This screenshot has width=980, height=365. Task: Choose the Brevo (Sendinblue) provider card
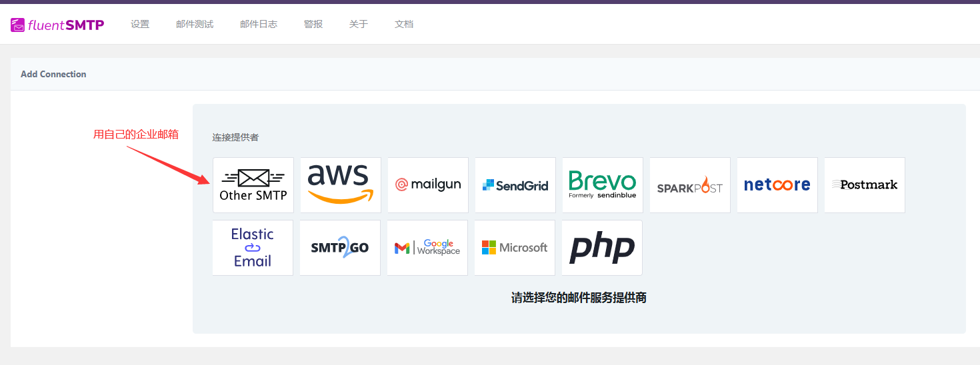point(603,185)
